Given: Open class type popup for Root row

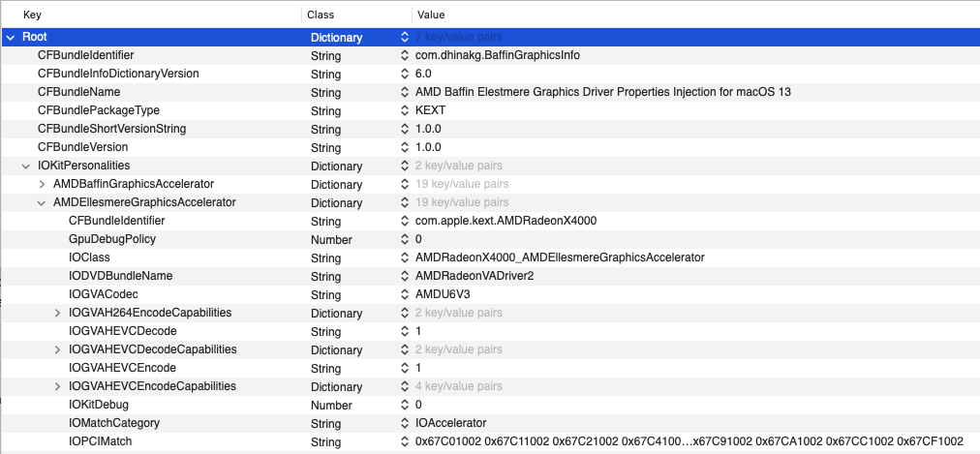Looking at the screenshot, I should (405, 38).
